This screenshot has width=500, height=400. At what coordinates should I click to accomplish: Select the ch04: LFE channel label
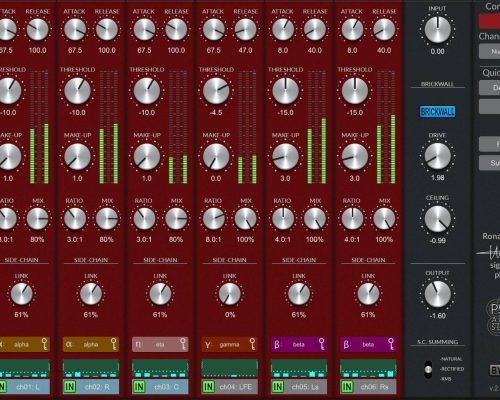pos(236,387)
